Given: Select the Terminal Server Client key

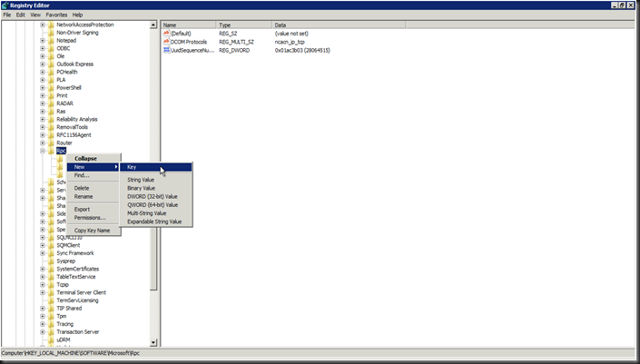Looking at the screenshot, I should [x=81, y=292].
